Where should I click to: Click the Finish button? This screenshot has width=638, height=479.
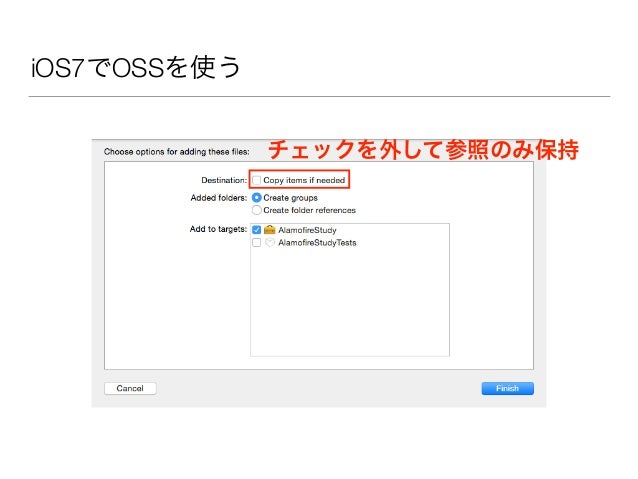pyautogui.click(x=507, y=388)
